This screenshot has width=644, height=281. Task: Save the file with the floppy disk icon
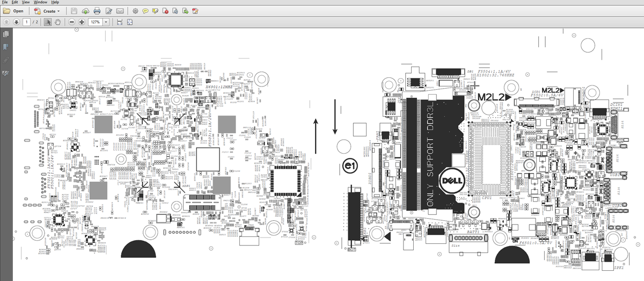click(x=74, y=11)
